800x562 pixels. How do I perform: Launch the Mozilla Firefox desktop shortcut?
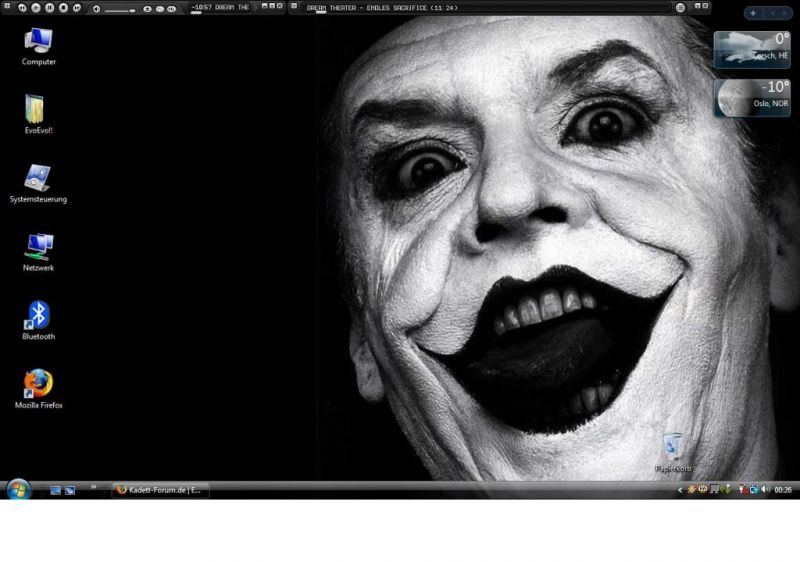pyautogui.click(x=38, y=389)
